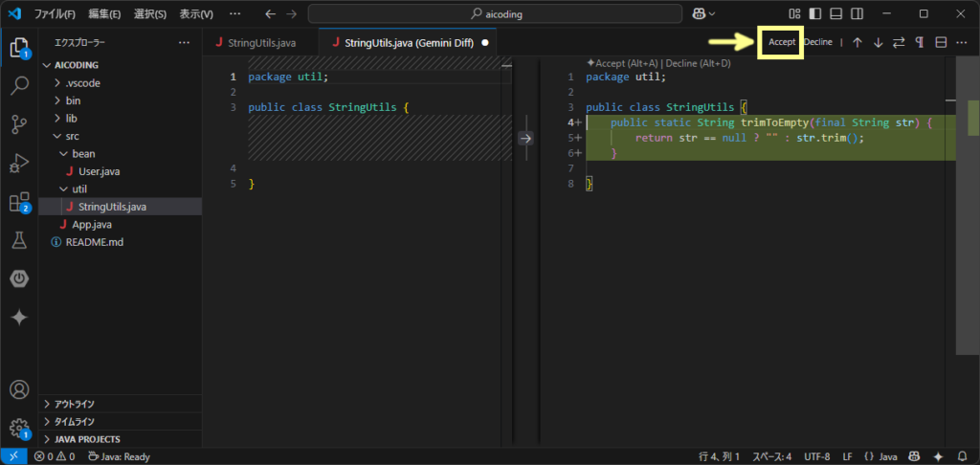This screenshot has height=465, width=980.
Task: Open the Accounts menu icon
Action: click(19, 390)
